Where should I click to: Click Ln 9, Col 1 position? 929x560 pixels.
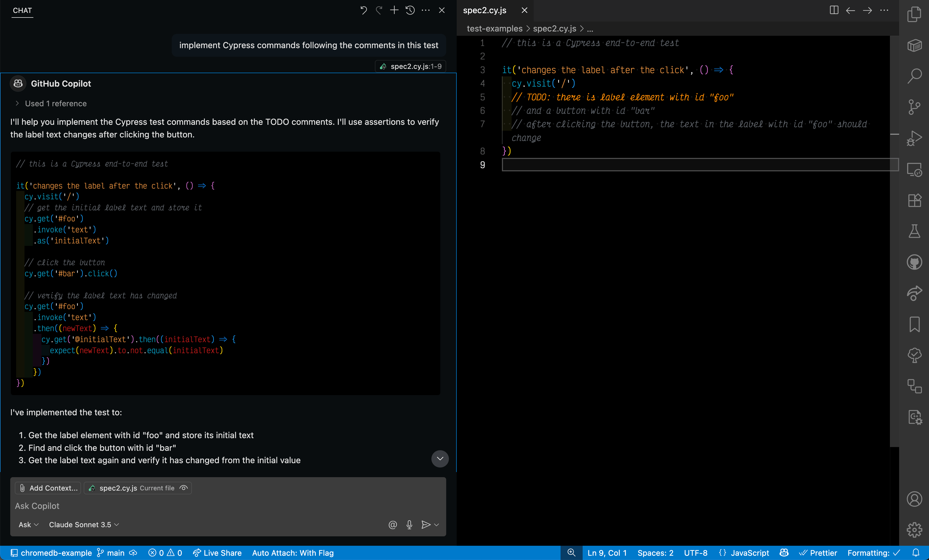click(607, 552)
